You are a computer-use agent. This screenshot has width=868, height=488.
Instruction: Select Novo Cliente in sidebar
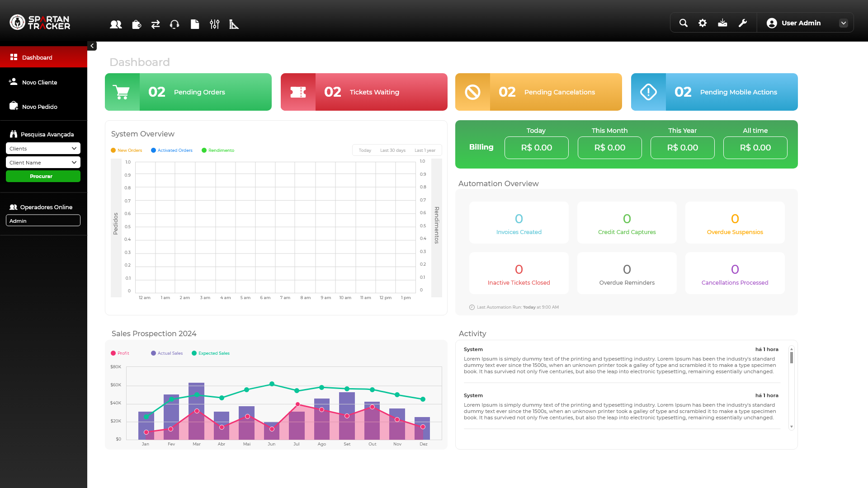[39, 82]
